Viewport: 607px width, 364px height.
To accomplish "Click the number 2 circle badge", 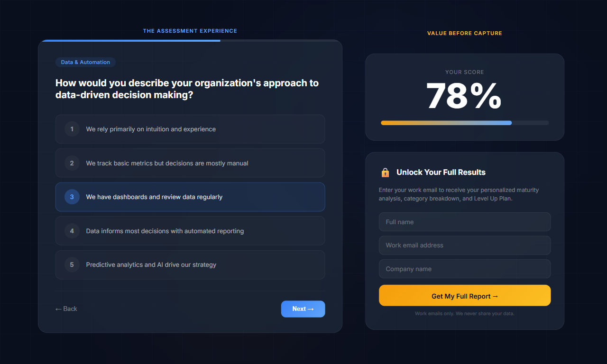I will (72, 163).
